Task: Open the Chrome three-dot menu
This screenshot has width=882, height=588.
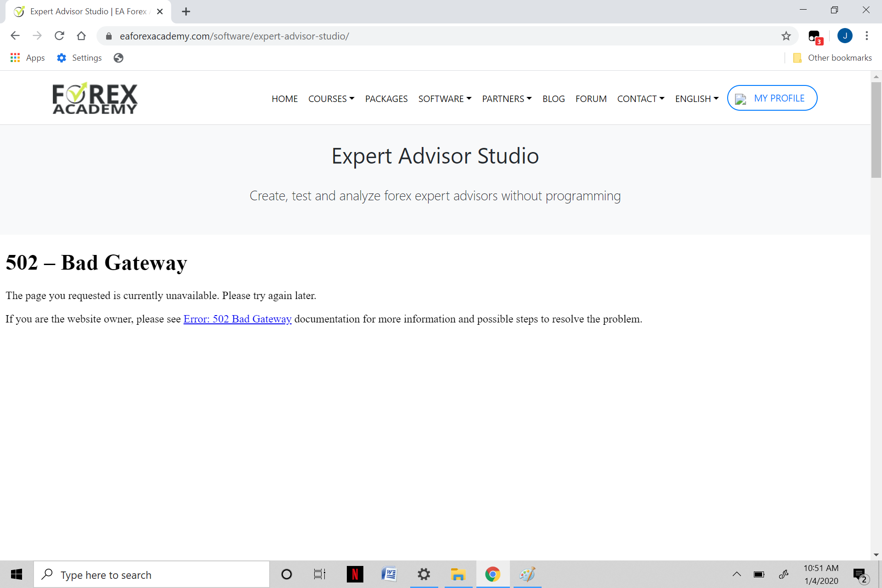Action: click(867, 36)
